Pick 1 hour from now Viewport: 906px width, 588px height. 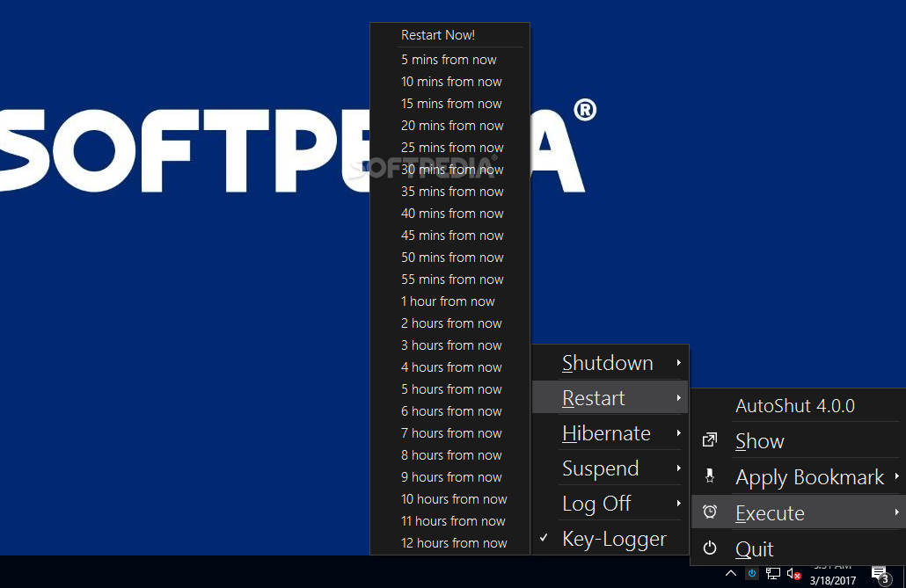pyautogui.click(x=449, y=301)
